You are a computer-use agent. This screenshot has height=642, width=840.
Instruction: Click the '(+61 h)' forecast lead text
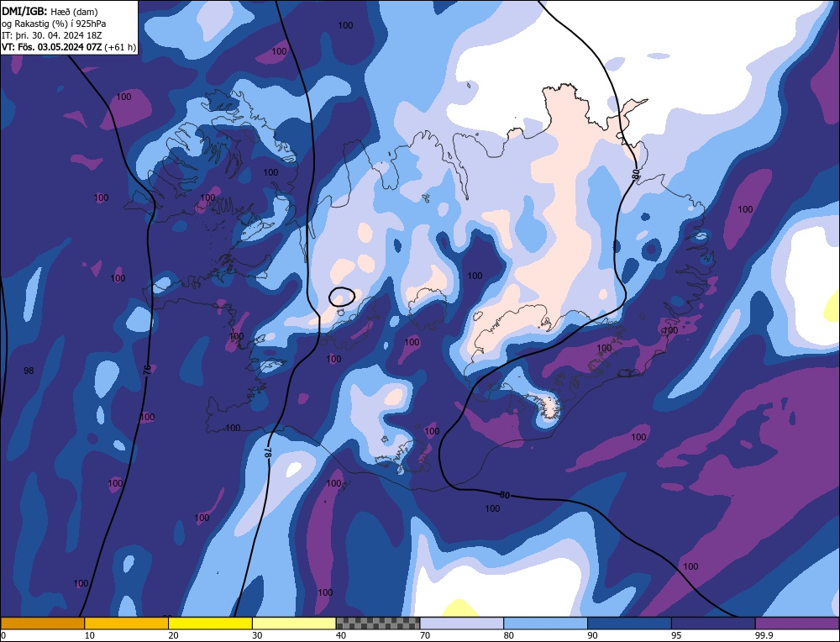[x=120, y=47]
